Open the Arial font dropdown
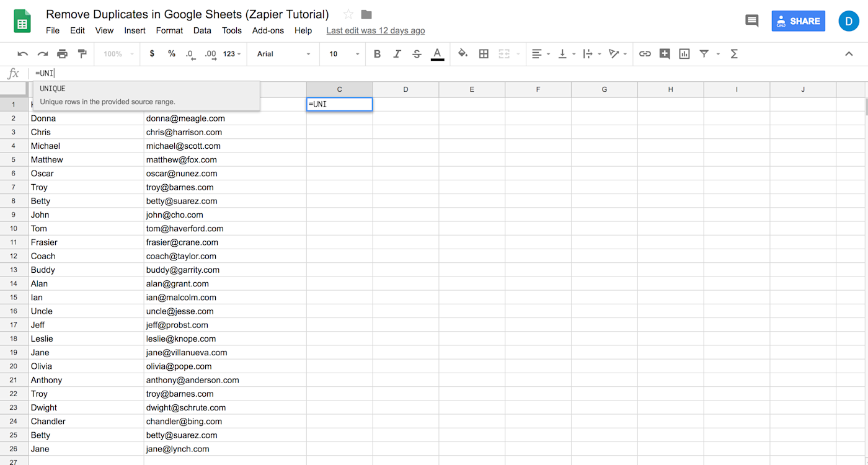 [284, 54]
